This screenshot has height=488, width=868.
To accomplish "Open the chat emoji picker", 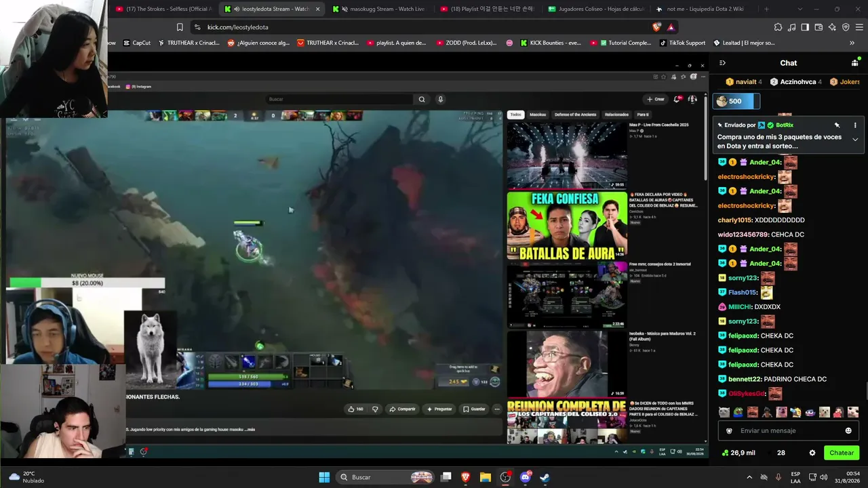I will point(848,430).
